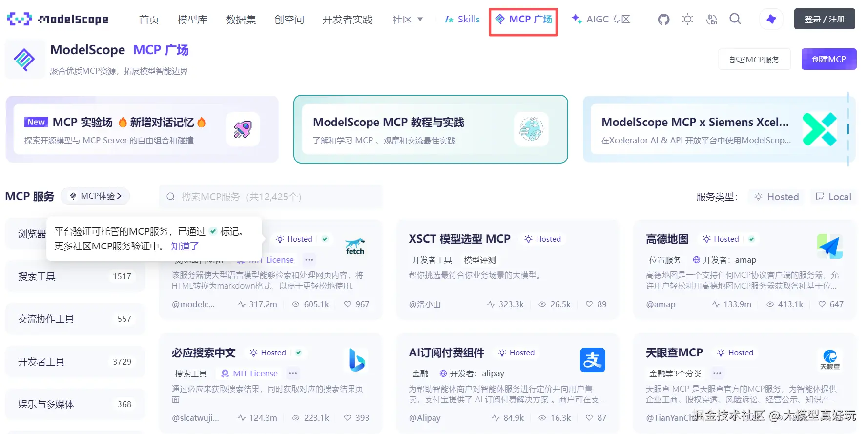Click the 模型评测 tag on XSCT card

pos(480,260)
